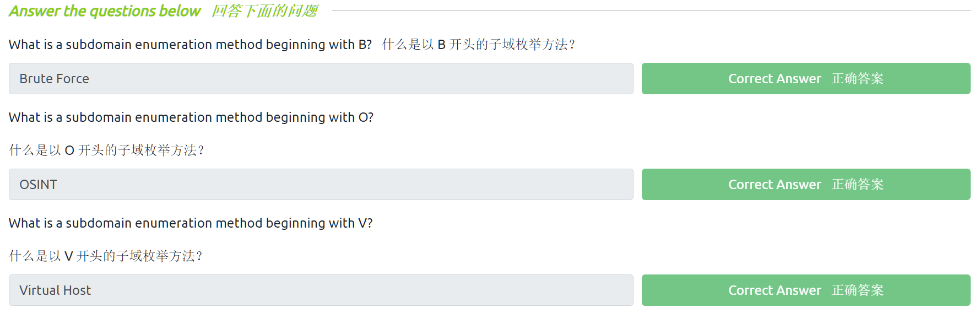The width and height of the screenshot is (980, 318).
Task: Place cursor after the text 'OSINT'
Action: (58, 185)
